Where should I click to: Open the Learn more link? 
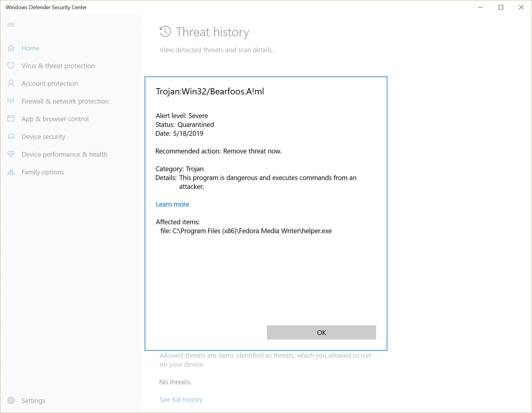[x=172, y=204]
